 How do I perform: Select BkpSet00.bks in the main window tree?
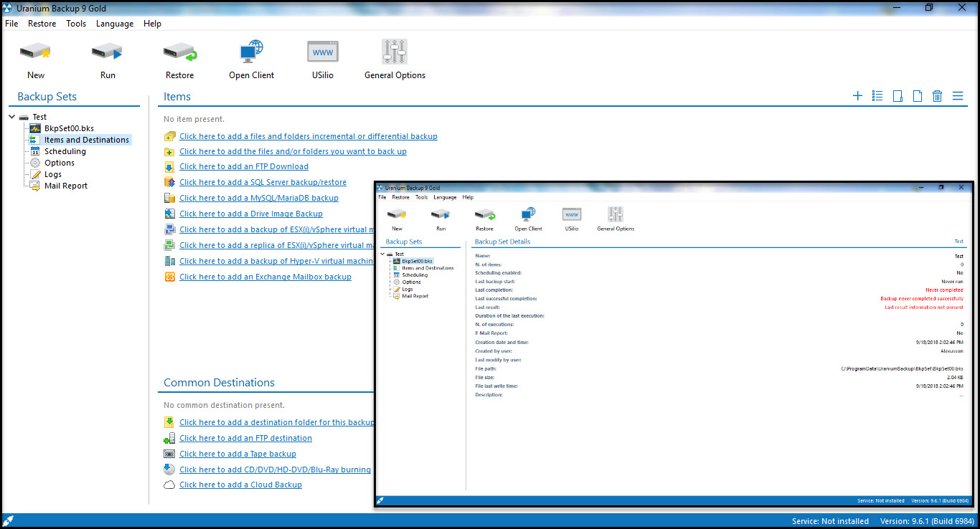69,128
